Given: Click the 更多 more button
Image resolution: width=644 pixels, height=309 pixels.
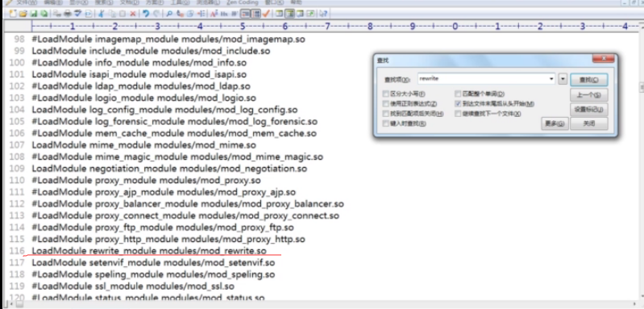Looking at the screenshot, I should [555, 123].
